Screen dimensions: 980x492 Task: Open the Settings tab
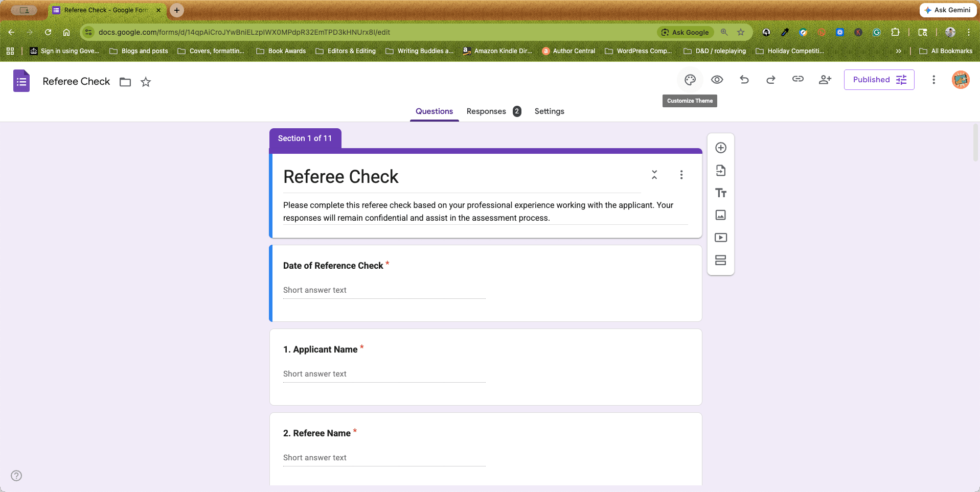tap(550, 111)
